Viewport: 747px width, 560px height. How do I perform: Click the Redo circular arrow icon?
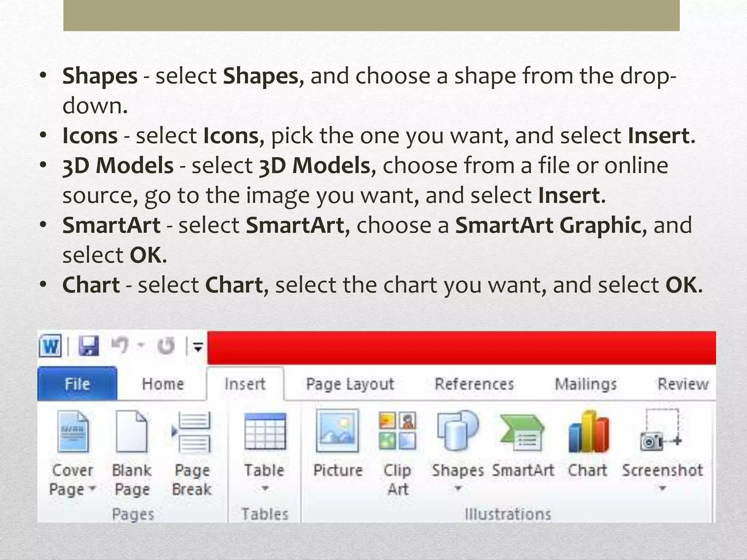(166, 346)
